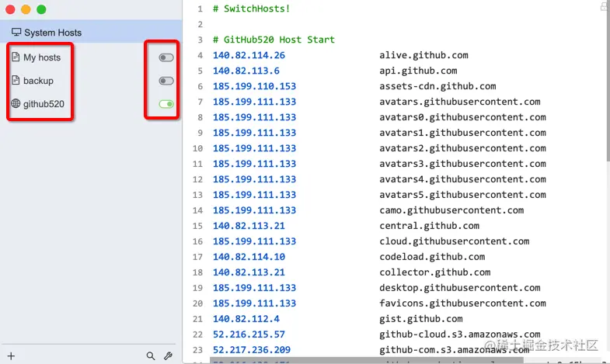Maximize the window with green button
This screenshot has width=610, height=364.
(x=41, y=9)
